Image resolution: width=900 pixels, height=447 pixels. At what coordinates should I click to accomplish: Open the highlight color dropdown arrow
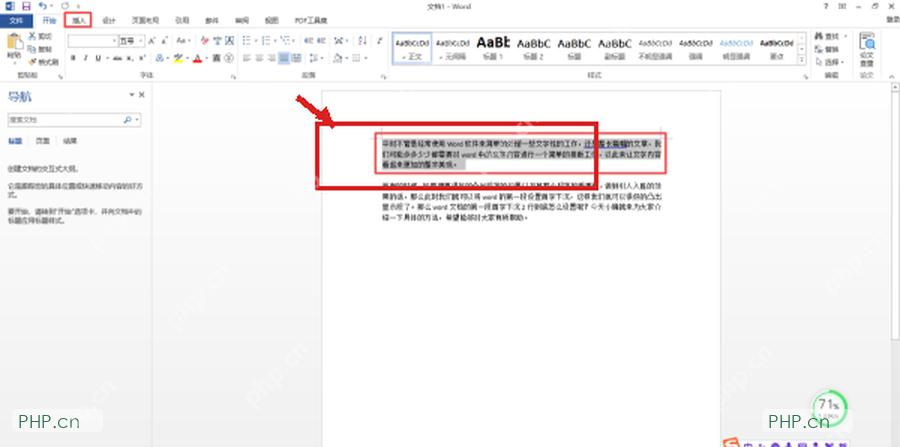(187, 58)
